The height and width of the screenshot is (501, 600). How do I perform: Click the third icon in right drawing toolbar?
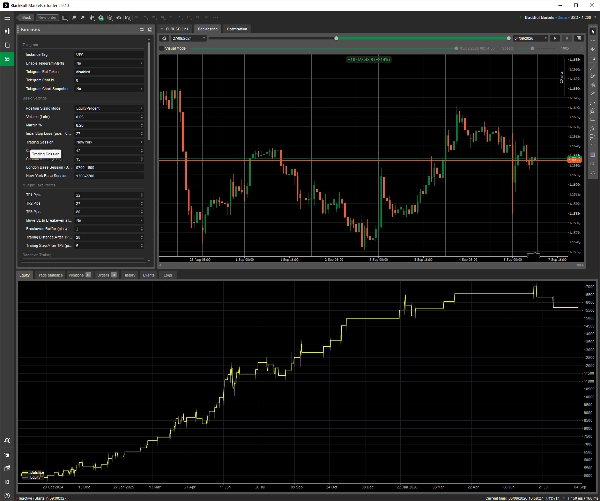(593, 50)
